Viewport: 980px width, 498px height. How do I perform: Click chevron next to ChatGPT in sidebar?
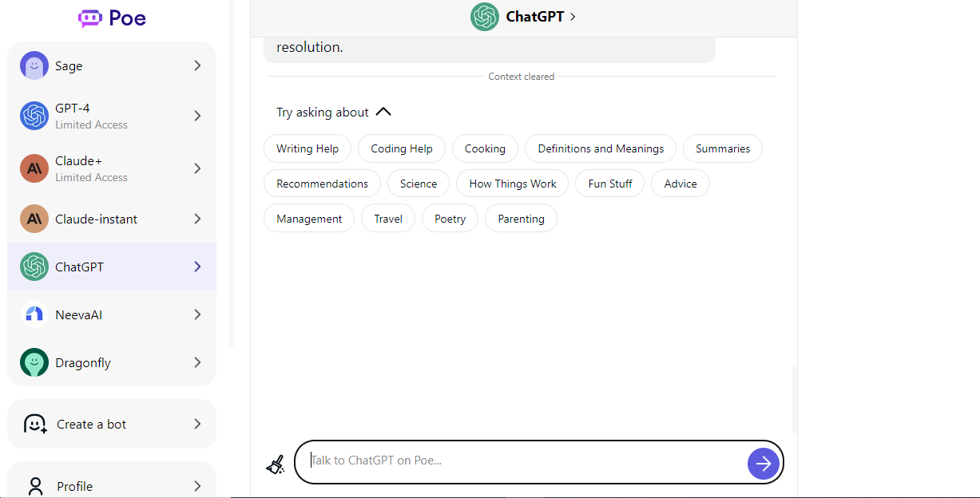click(x=197, y=267)
